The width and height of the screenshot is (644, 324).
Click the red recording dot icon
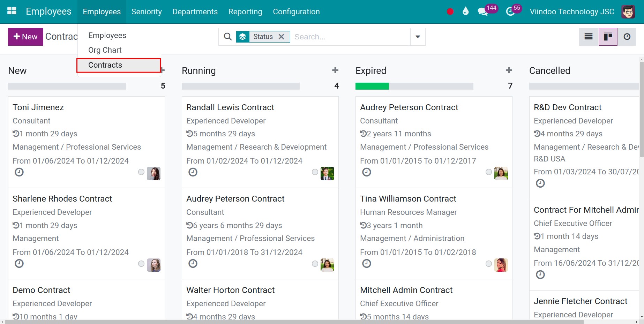[x=450, y=12]
